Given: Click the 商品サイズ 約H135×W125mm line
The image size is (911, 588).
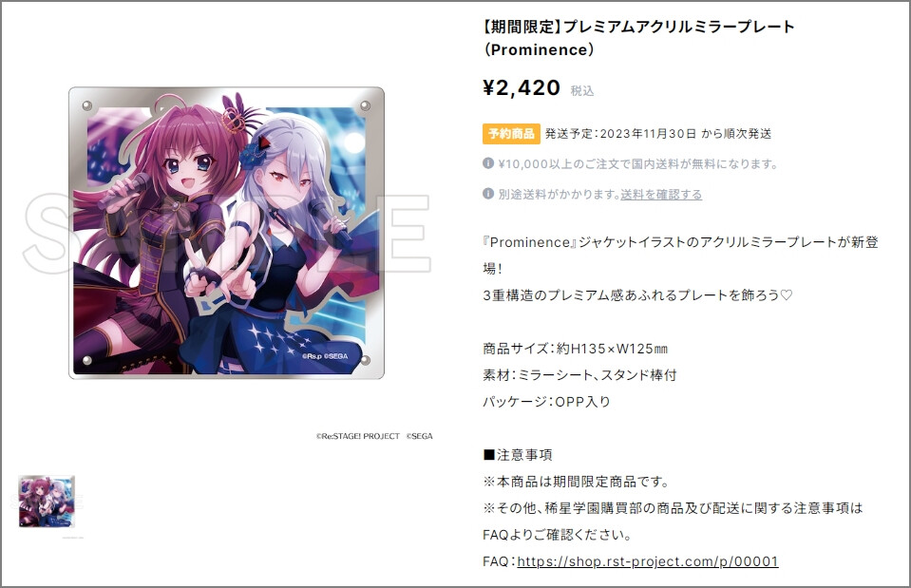Looking at the screenshot, I should [x=575, y=349].
